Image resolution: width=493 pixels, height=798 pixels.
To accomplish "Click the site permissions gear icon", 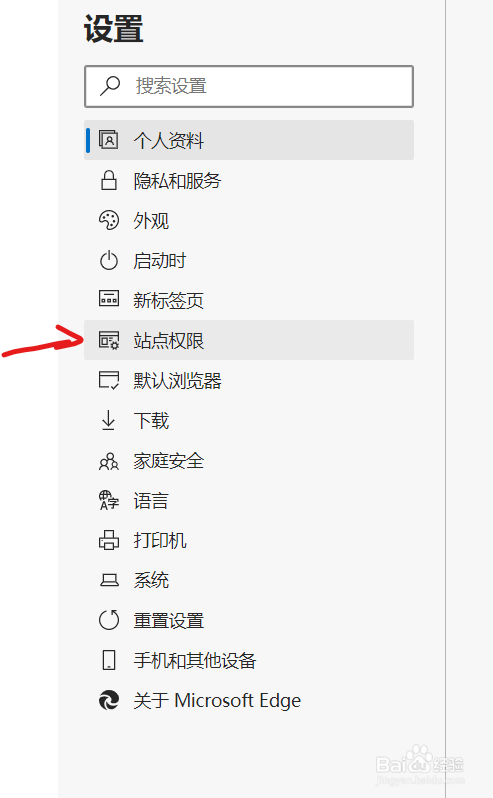I will point(108,340).
